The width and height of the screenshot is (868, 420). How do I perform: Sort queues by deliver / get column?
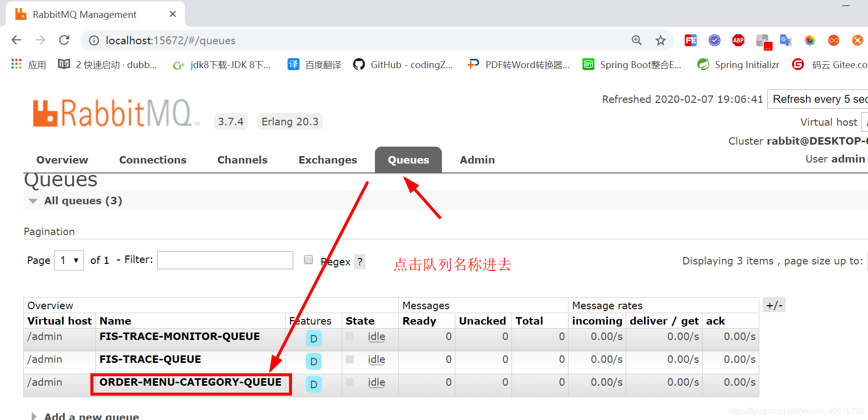664,321
